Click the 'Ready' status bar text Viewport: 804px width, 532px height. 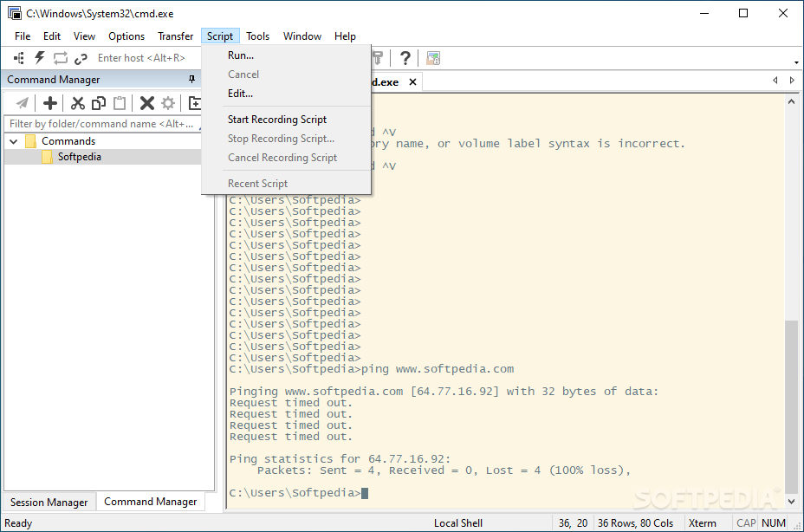[18, 523]
